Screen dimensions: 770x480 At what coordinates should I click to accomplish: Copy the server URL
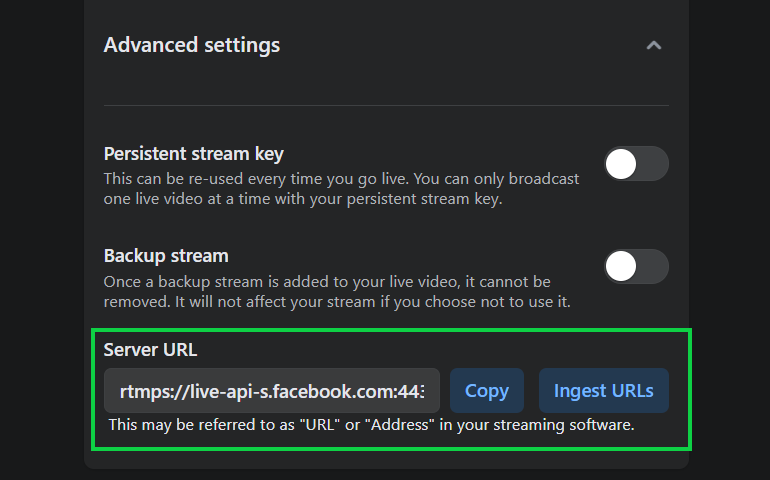[x=487, y=391]
